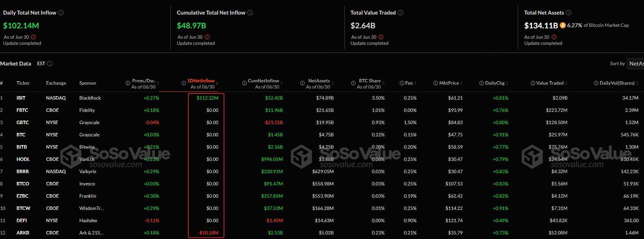
Task: Click info icon beside Daily Total Net Inflow
Action: (61, 13)
